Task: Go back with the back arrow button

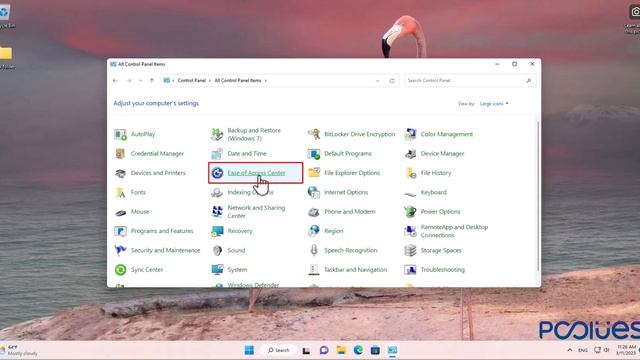Action: tap(116, 81)
